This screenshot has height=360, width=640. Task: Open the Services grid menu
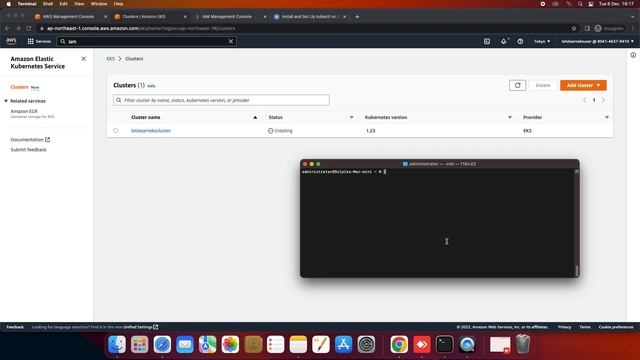pos(39,41)
